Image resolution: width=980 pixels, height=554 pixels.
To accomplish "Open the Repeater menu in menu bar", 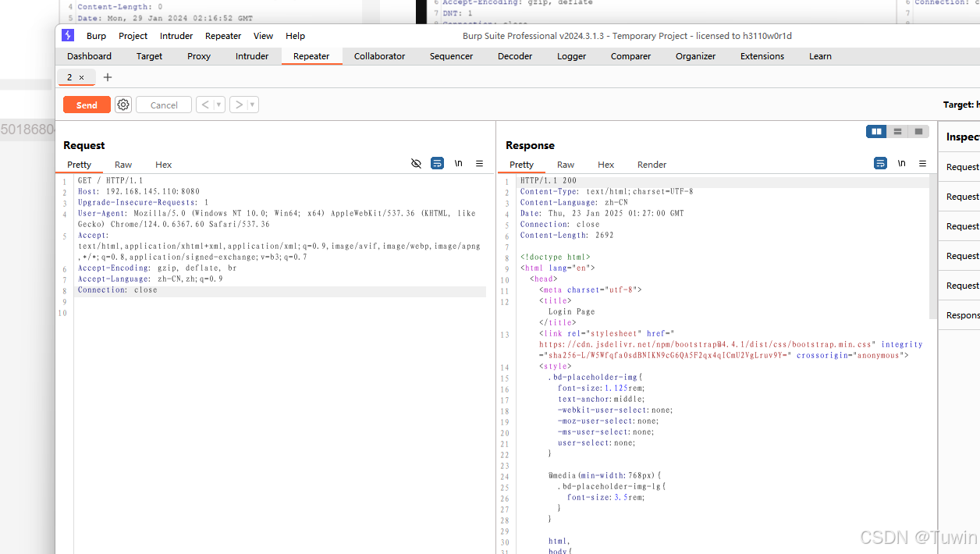I will (223, 36).
